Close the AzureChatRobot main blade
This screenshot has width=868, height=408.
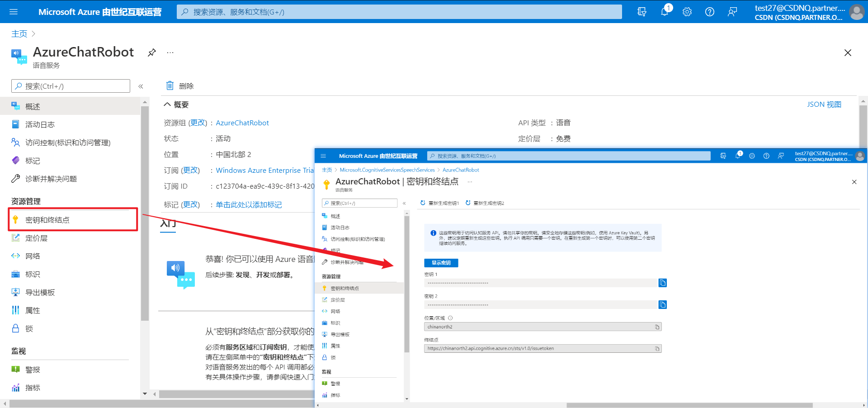click(x=848, y=53)
